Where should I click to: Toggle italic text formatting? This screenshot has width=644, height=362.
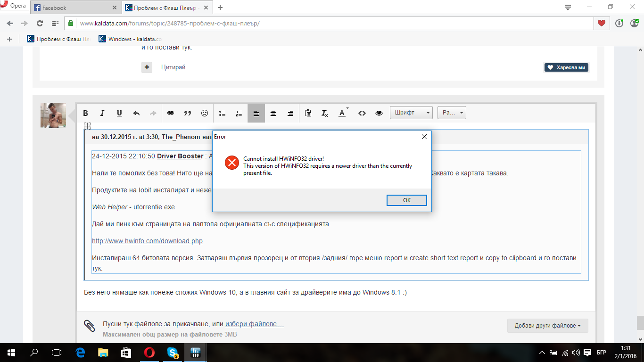(102, 113)
